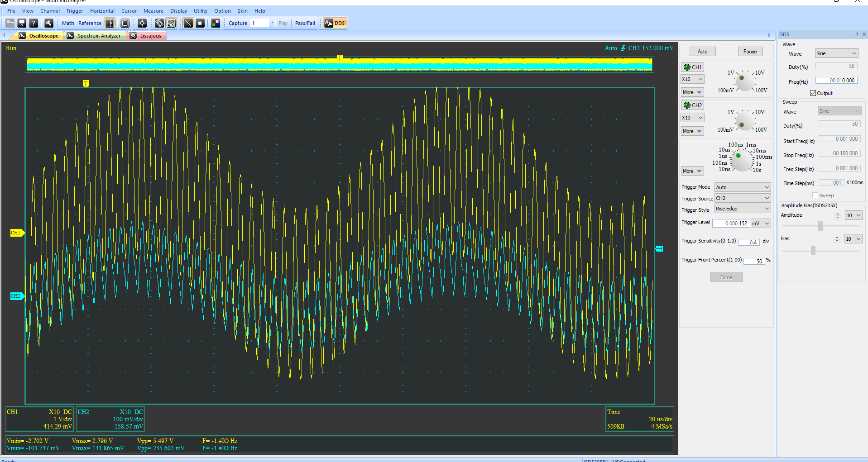Viewport: 868px width, 462px height.
Task: Open Capture count dropdown
Action: pos(272,23)
